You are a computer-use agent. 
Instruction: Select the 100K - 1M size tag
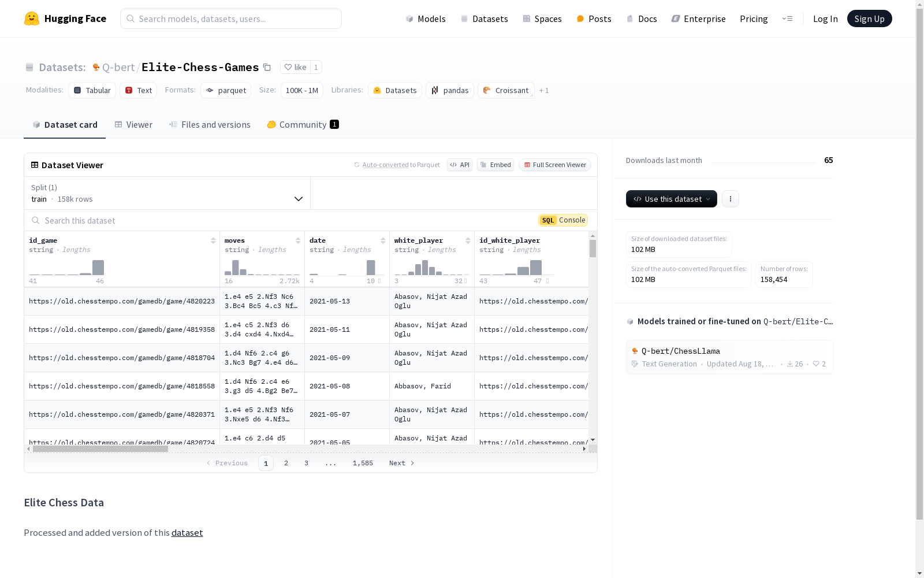click(x=302, y=90)
